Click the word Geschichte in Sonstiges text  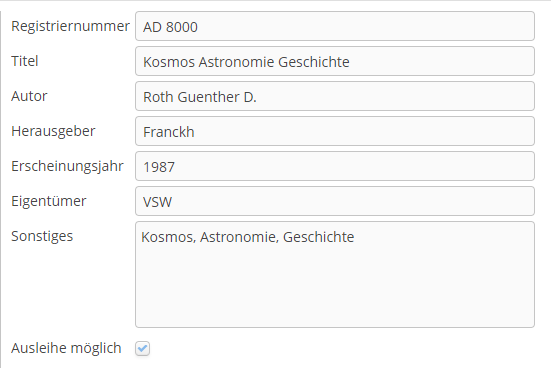coord(318,237)
